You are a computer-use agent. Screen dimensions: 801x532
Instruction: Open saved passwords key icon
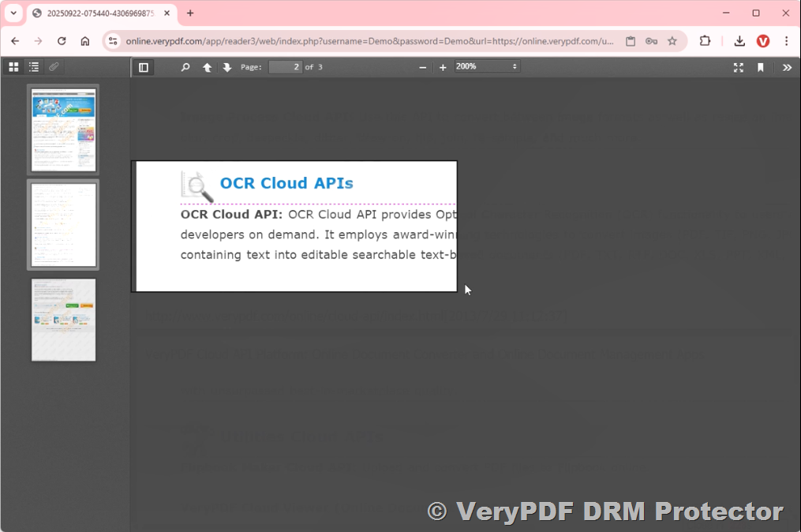pos(651,41)
